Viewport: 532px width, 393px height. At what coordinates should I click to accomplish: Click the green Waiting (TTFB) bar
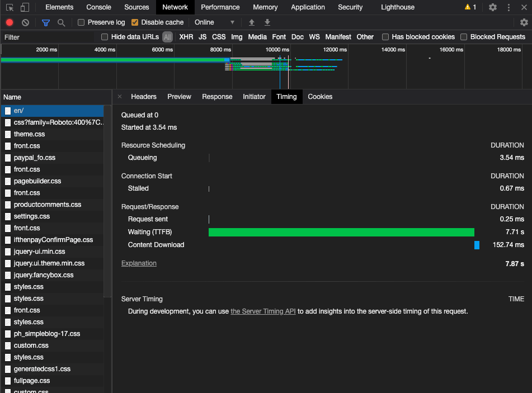tap(341, 232)
